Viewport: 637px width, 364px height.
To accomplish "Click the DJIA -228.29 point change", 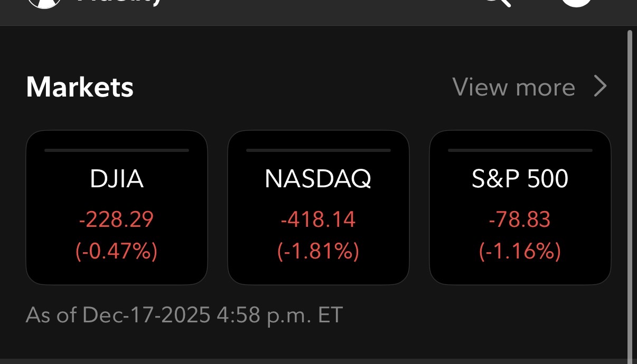I will coord(117,219).
